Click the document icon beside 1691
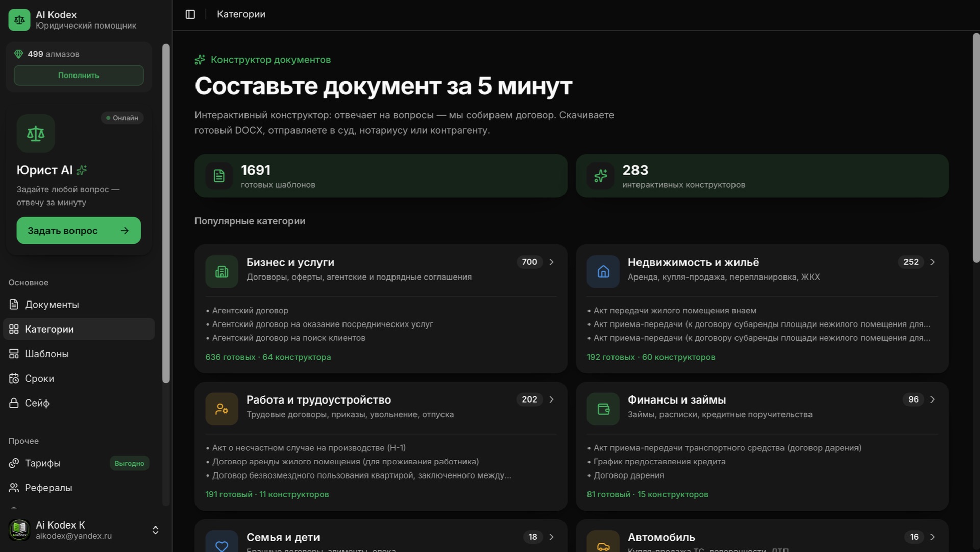This screenshot has height=552, width=980. pyautogui.click(x=219, y=176)
